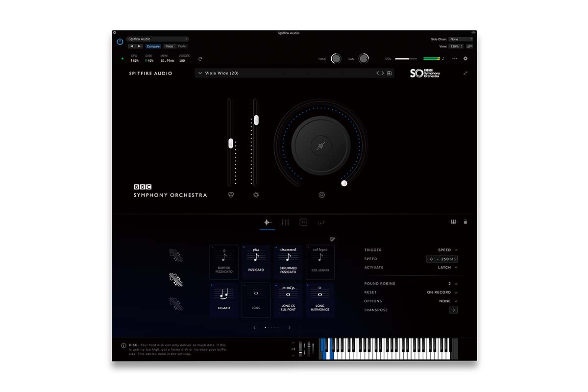Viewport: 588px width, 392px height.
Task: Click the plugin power bypass icon
Action: (120, 42)
